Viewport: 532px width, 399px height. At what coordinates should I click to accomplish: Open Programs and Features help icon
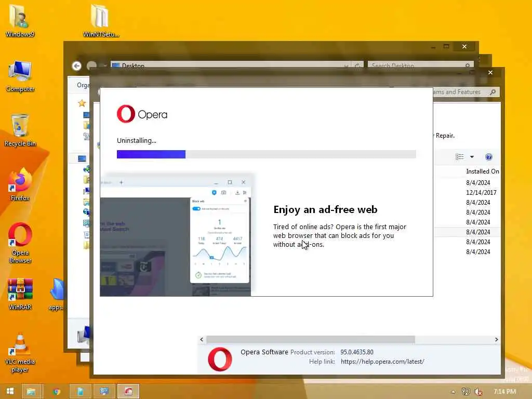point(488,157)
